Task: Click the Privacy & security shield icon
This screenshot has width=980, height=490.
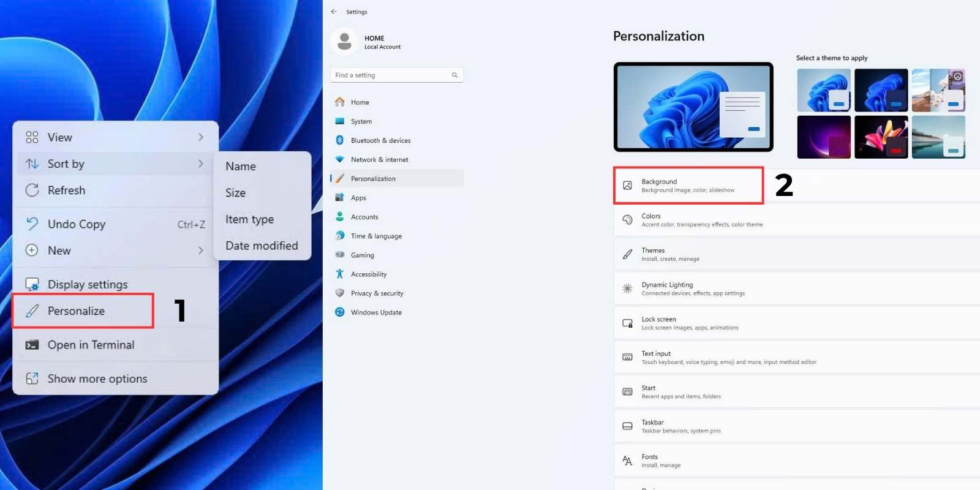Action: tap(339, 293)
